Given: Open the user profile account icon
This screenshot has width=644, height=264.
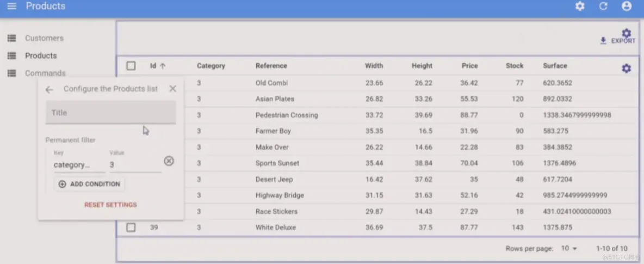Looking at the screenshot, I should 627,7.
